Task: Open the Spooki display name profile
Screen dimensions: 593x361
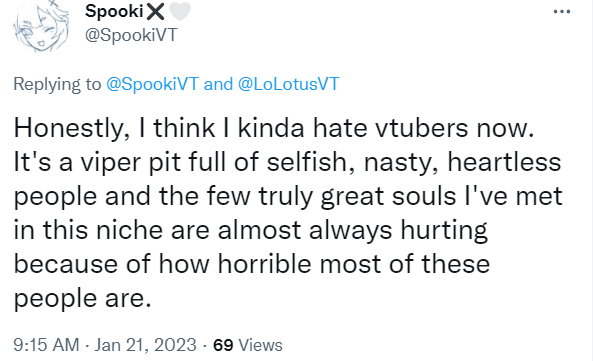Action: [114, 11]
